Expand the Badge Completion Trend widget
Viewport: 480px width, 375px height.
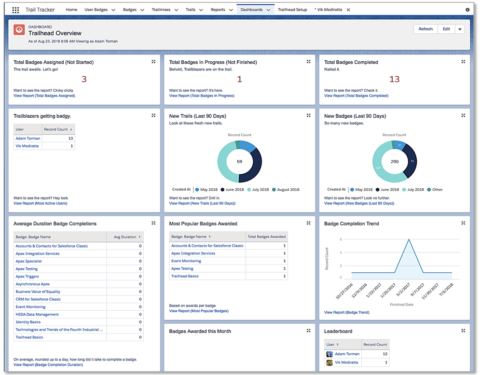point(463,223)
